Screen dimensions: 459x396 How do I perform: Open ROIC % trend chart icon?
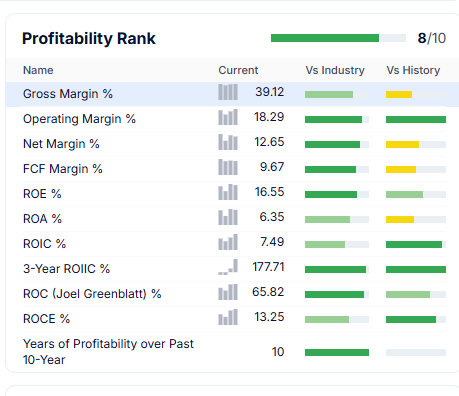pyautogui.click(x=228, y=242)
